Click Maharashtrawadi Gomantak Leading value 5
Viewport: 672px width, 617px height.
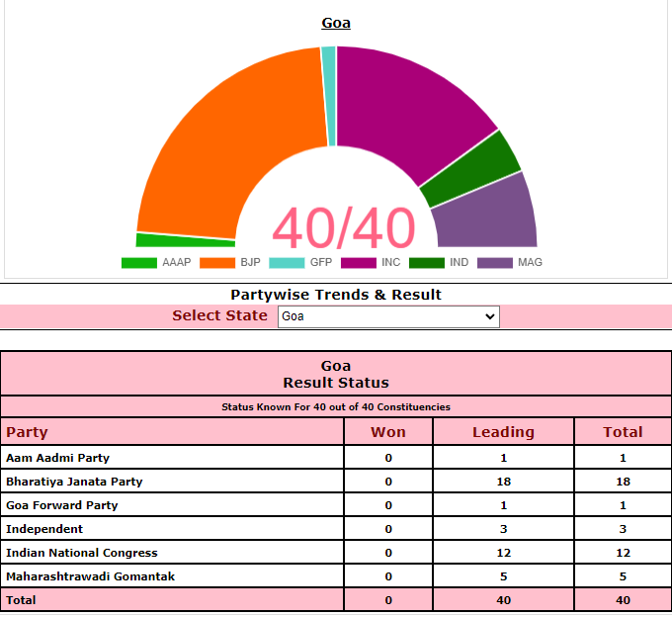coord(504,576)
